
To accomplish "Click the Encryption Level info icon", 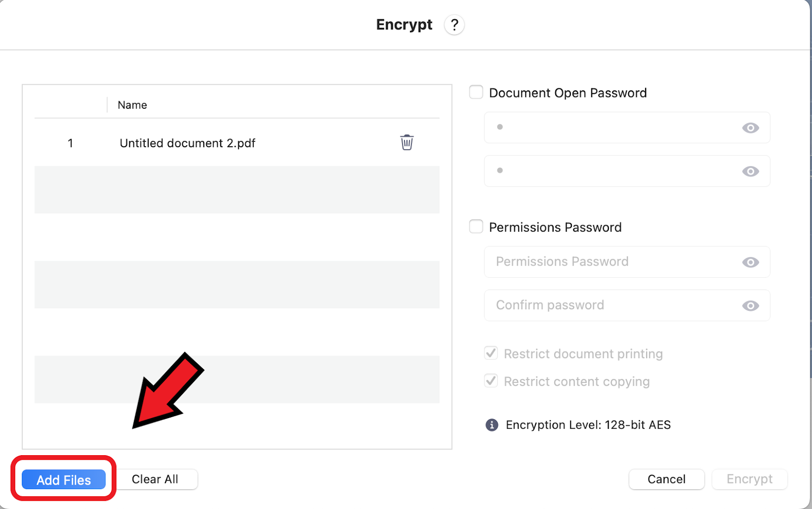I will (492, 425).
